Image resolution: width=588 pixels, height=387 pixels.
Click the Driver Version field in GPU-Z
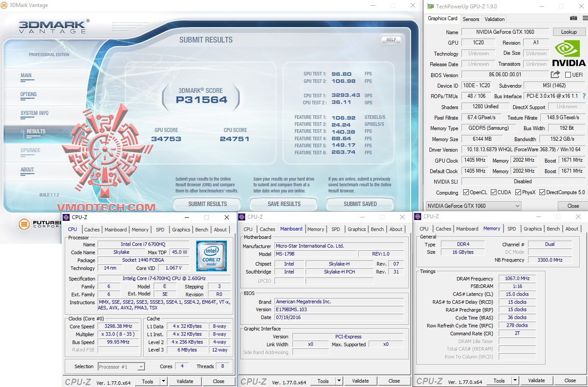coord(523,150)
